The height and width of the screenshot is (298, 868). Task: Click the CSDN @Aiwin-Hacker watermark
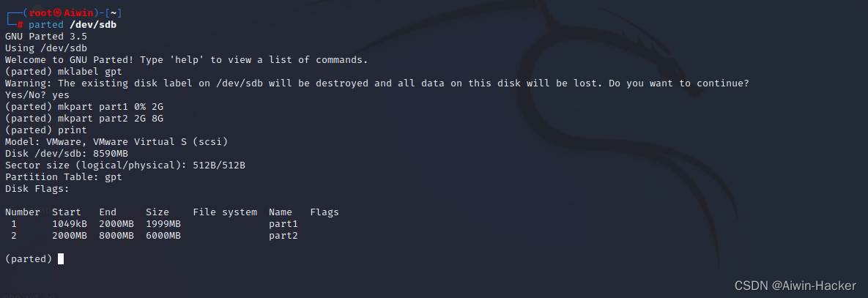click(x=795, y=286)
